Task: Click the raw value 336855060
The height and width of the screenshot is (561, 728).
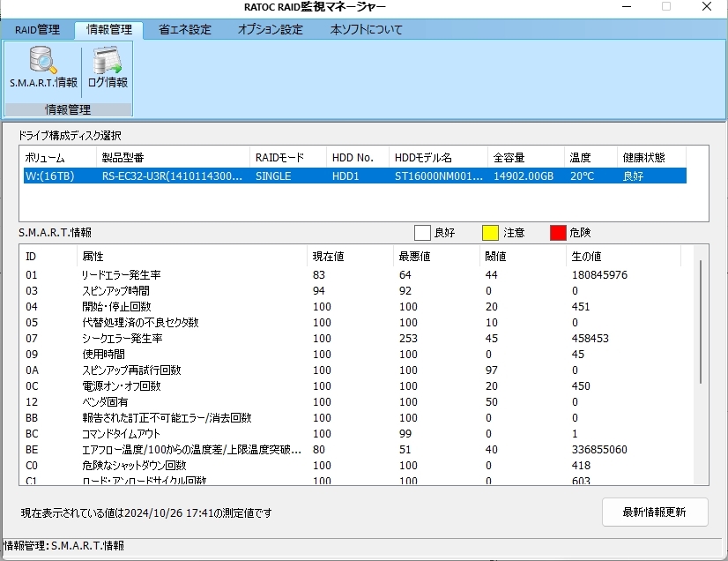Action: pos(599,450)
